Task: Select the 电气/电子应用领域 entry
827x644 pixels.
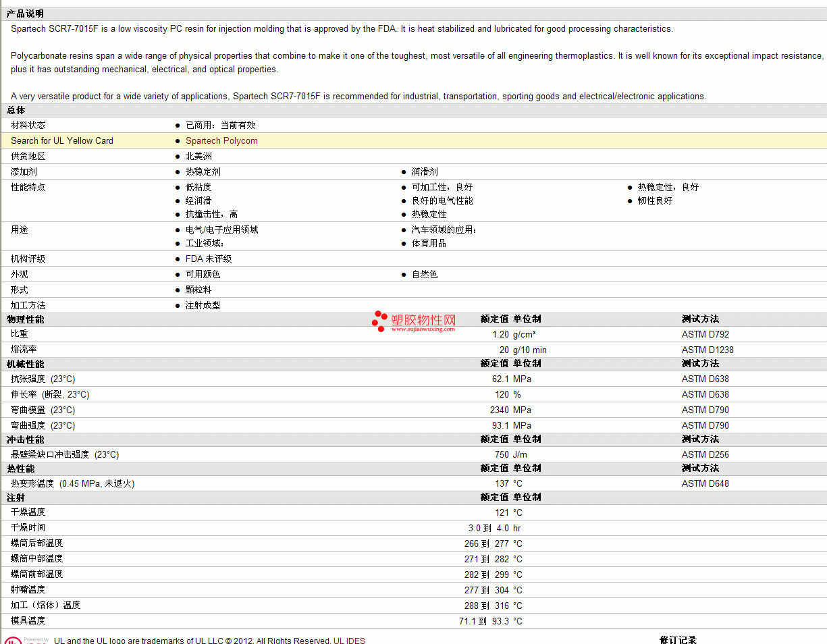Action: coord(221,230)
